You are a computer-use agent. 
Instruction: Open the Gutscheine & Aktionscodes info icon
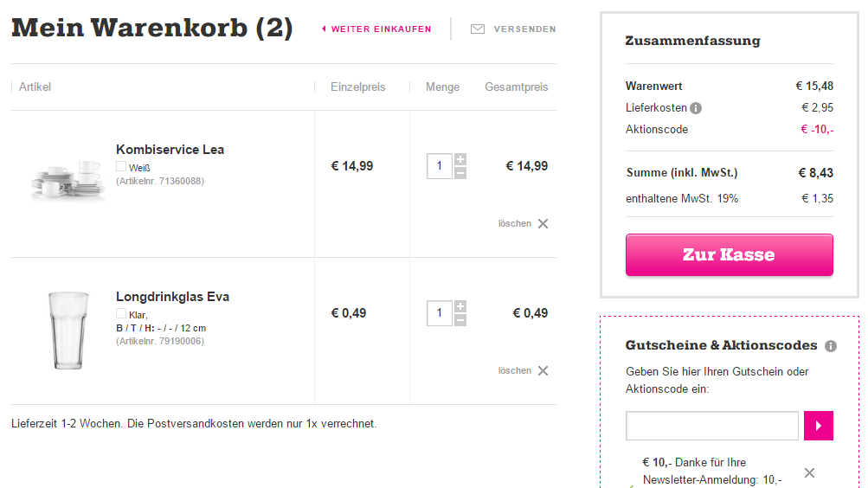831,346
